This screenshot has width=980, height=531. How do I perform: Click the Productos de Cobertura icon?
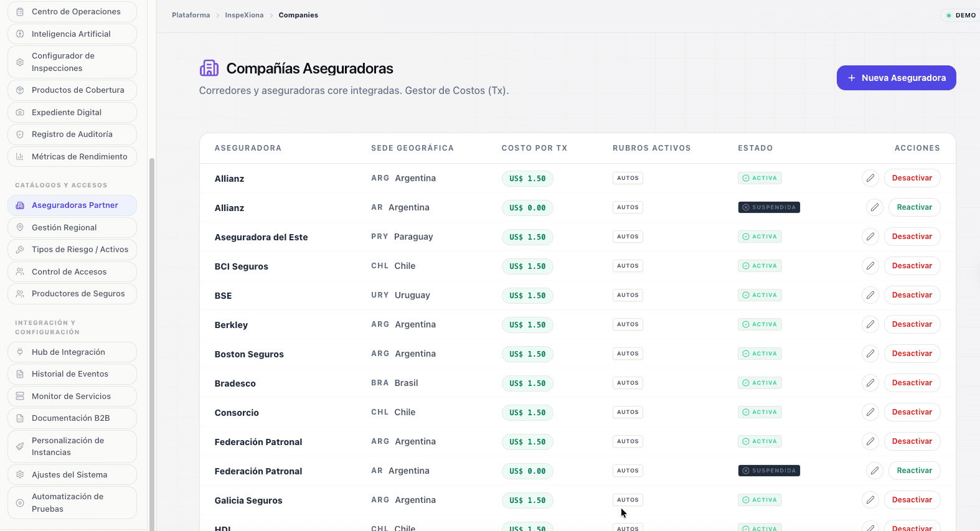(20, 90)
